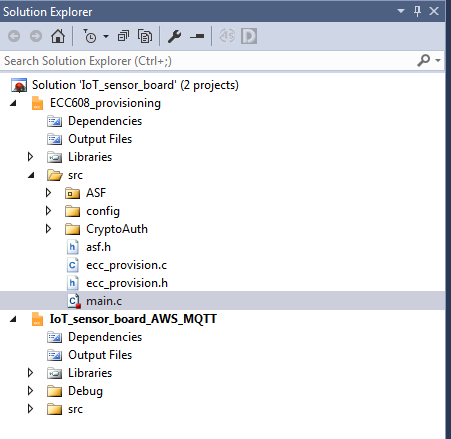Open the Window Position dropdown arrow in the title bar
The image size is (451, 439).
401,11
